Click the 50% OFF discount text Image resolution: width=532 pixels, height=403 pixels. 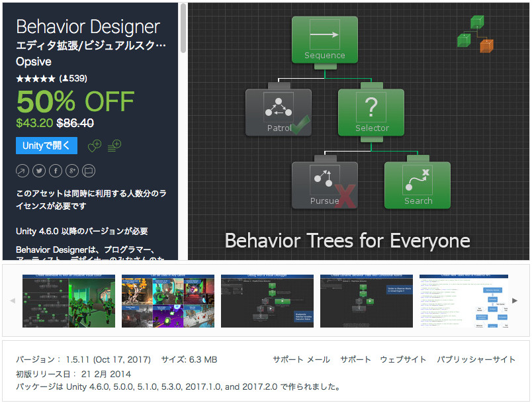click(75, 101)
